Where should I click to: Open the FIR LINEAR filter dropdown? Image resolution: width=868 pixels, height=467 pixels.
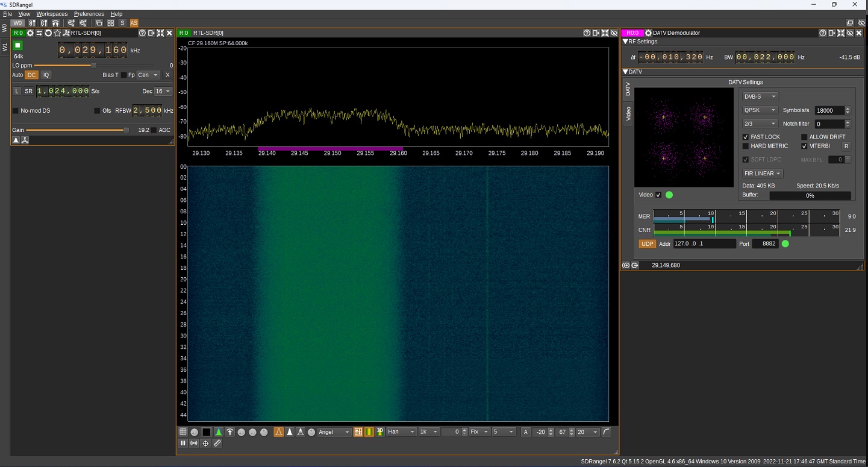click(x=762, y=174)
